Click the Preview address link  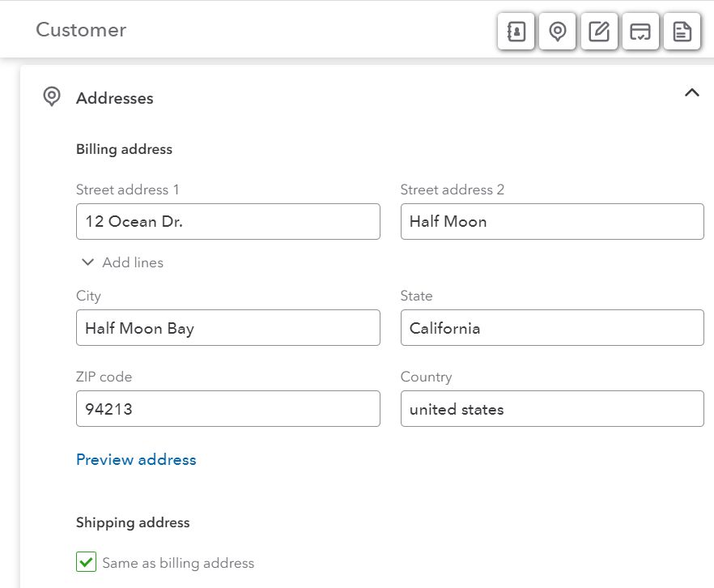(136, 459)
